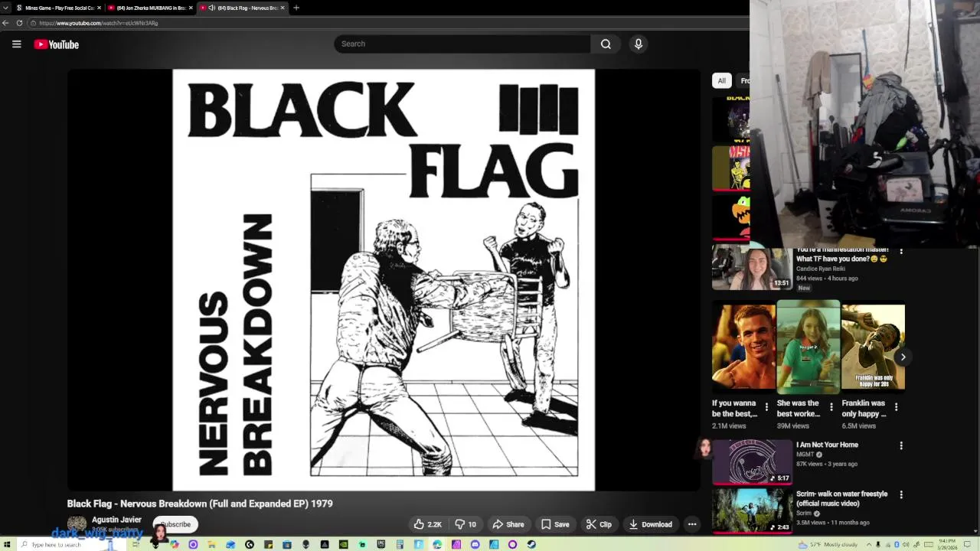
Task: Select the Black Flag Nervous Breakdown tab
Action: click(242, 8)
